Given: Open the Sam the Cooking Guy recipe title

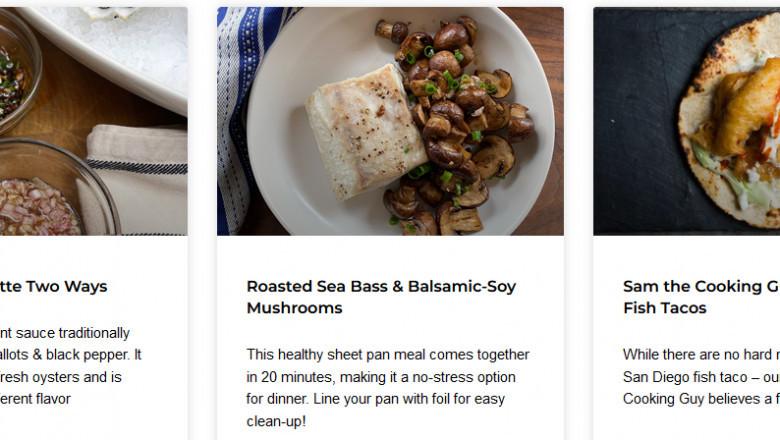Looking at the screenshot, I should click(700, 286).
